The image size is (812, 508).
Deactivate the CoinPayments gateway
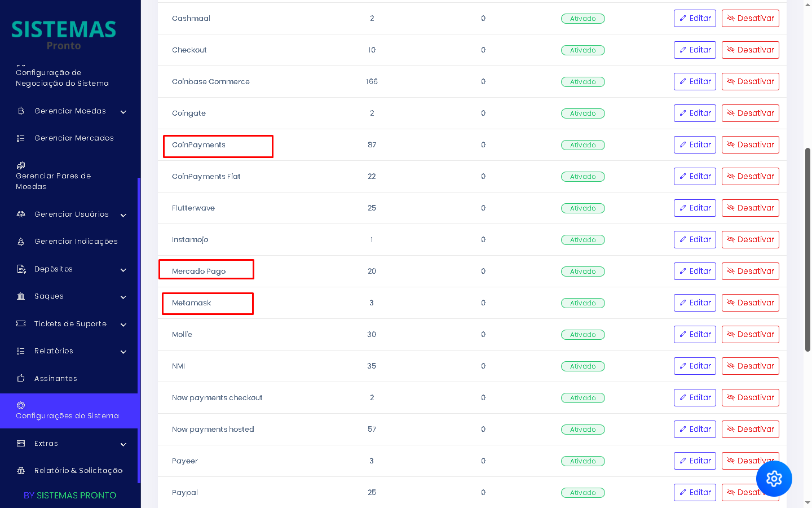click(750, 145)
